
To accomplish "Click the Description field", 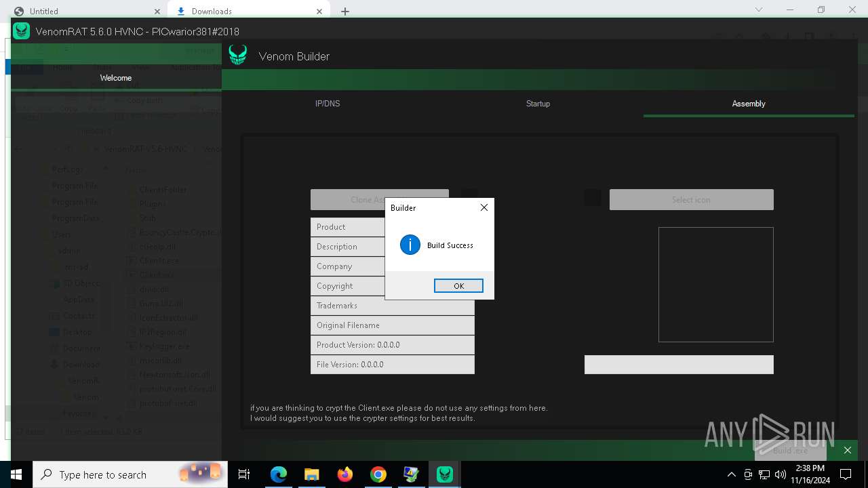I will coord(392,246).
